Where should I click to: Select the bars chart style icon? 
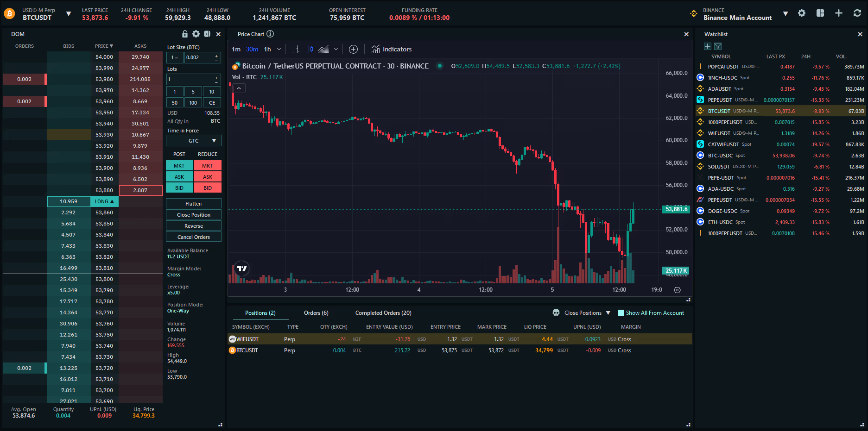coord(296,49)
